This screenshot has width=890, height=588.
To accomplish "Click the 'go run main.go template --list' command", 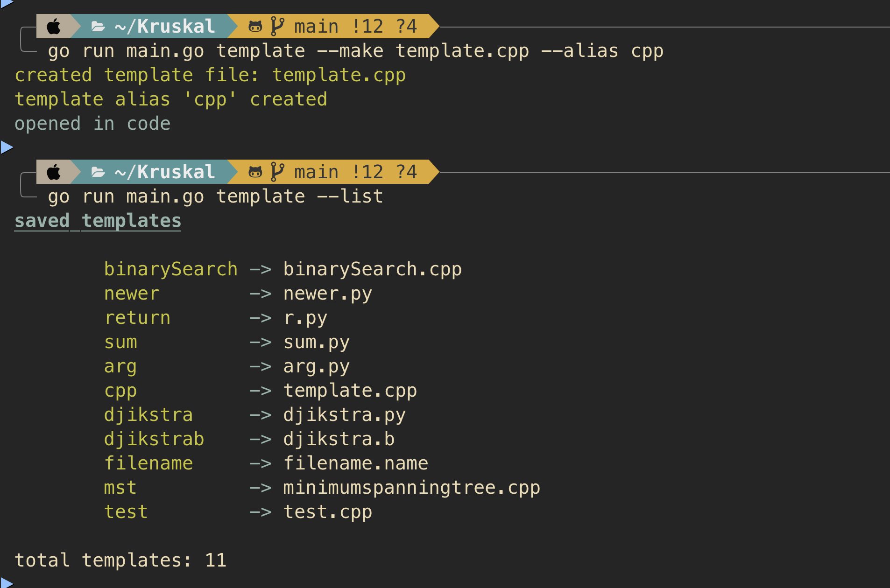I will click(x=215, y=196).
